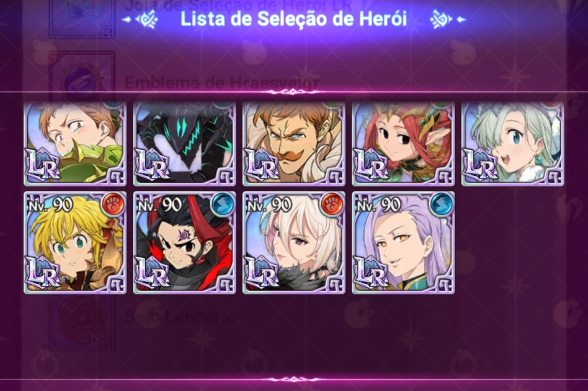Choose the black dragon hero with cyan markings

pos(184,143)
